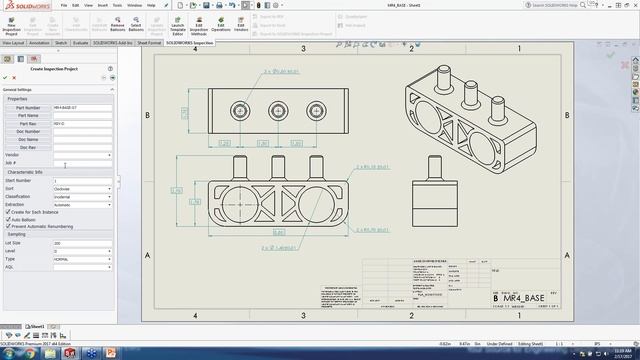Click the Start Number field
Viewport: 640px width, 360px height.
[x=82, y=181]
